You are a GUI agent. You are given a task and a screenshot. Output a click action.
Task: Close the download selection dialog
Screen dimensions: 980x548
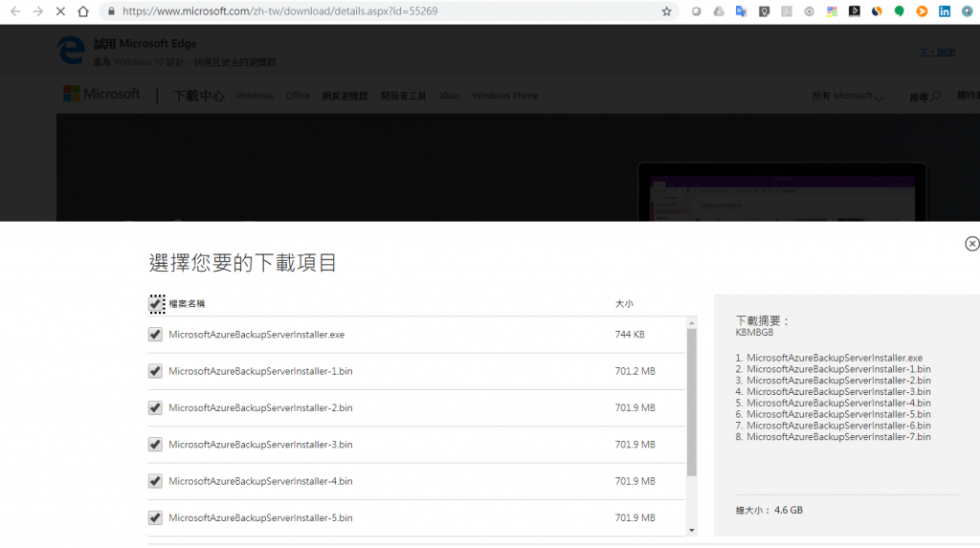click(972, 244)
